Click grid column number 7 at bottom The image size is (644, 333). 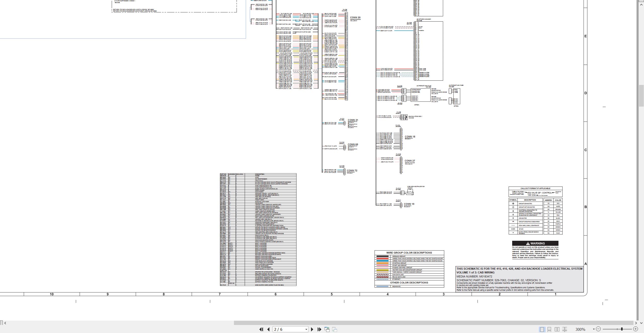[220, 294]
